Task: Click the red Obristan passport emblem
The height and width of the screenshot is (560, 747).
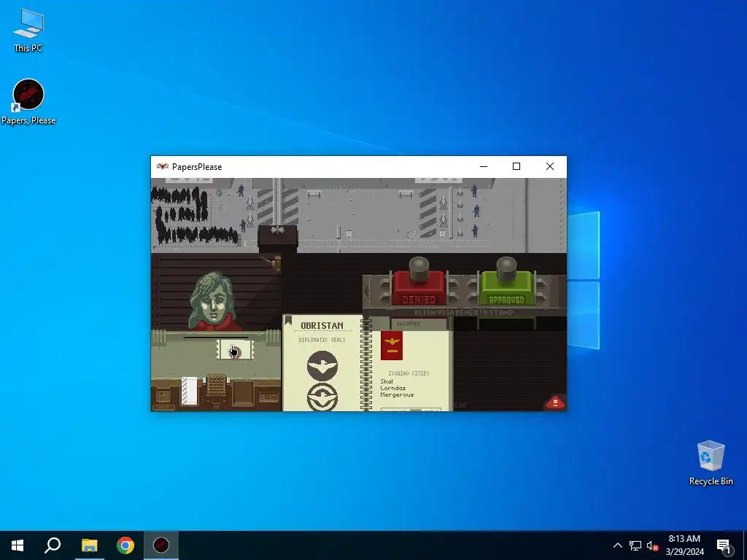Action: coord(392,345)
